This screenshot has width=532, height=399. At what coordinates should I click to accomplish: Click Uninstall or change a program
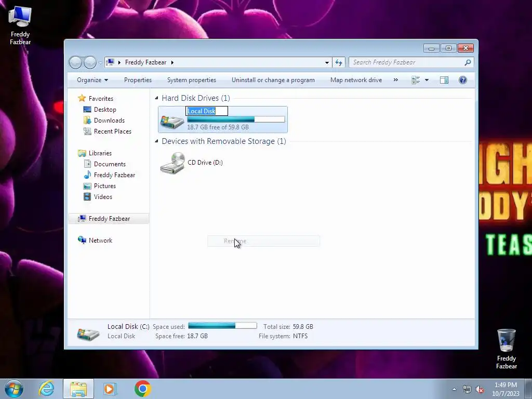[x=273, y=80]
